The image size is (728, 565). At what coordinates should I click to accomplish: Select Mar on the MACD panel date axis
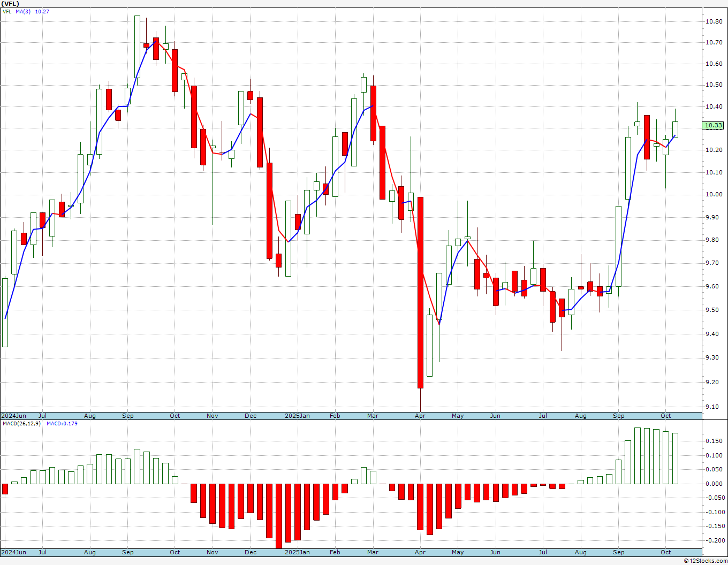(x=373, y=552)
